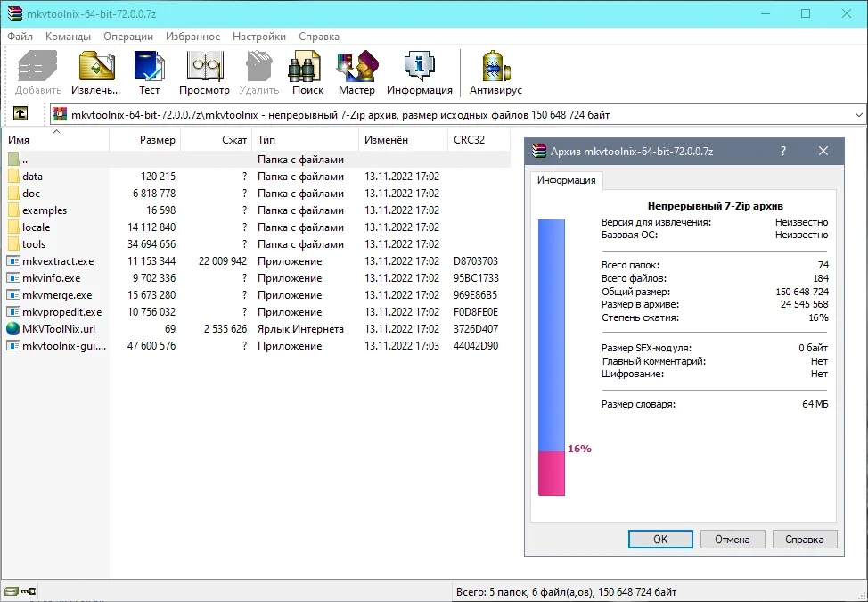Open the Команды menu

pyautogui.click(x=68, y=37)
